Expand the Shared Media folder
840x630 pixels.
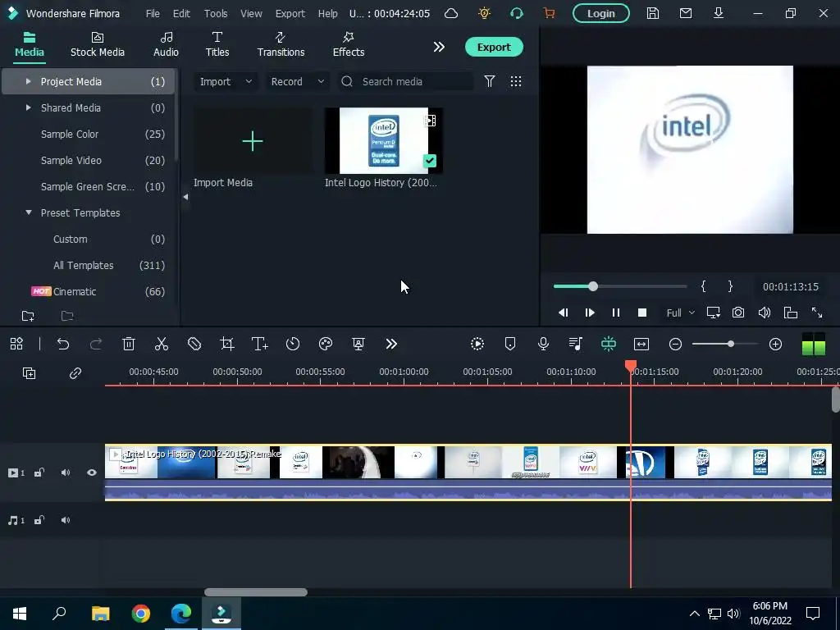click(28, 107)
